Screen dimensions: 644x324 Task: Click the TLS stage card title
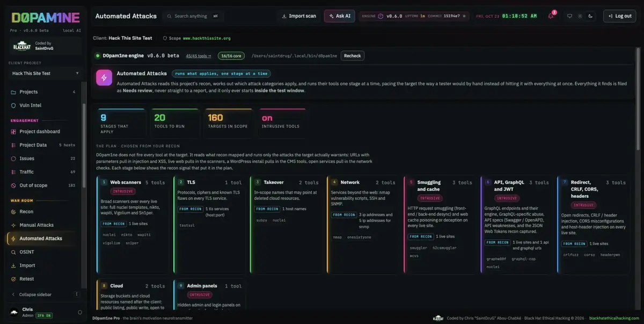coord(191,182)
